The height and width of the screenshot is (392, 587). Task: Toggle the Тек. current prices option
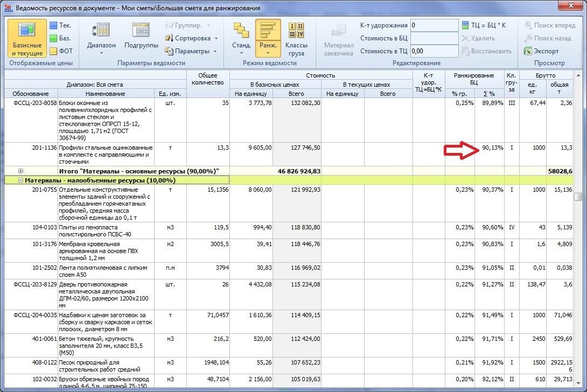60,25
